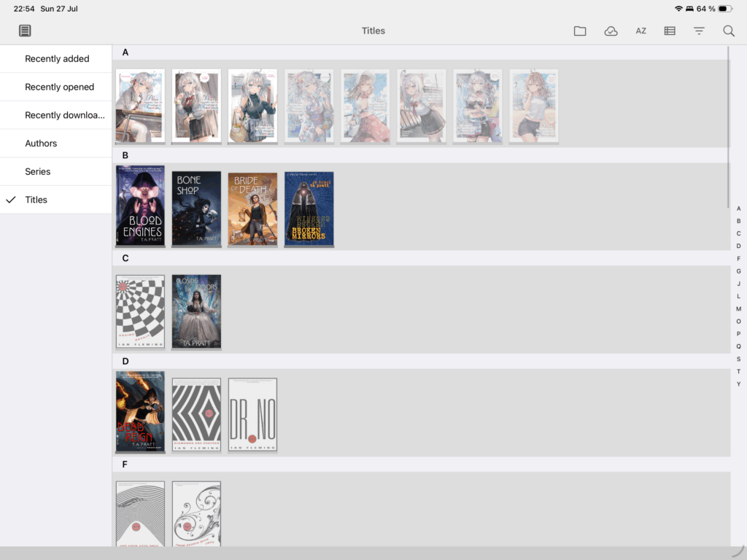Jump to letter Q in index

coord(738,346)
